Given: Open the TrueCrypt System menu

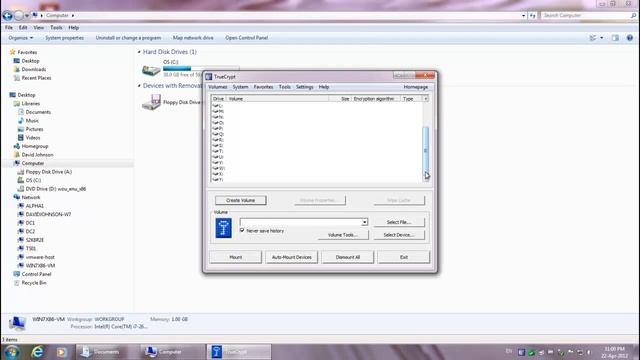Looking at the screenshot, I should pos(240,87).
